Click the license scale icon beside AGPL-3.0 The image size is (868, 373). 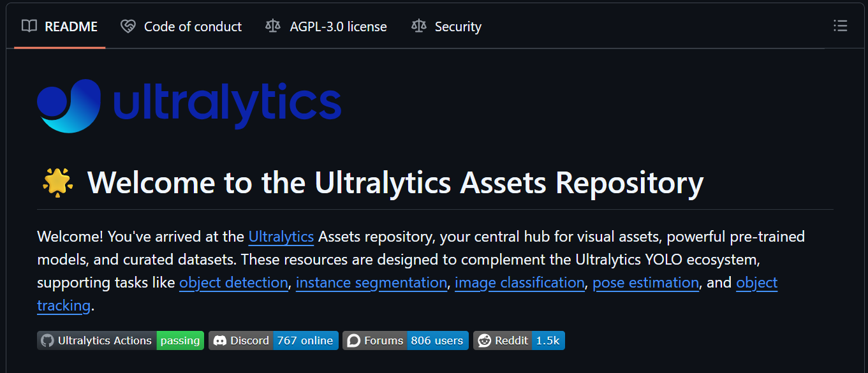tap(273, 26)
